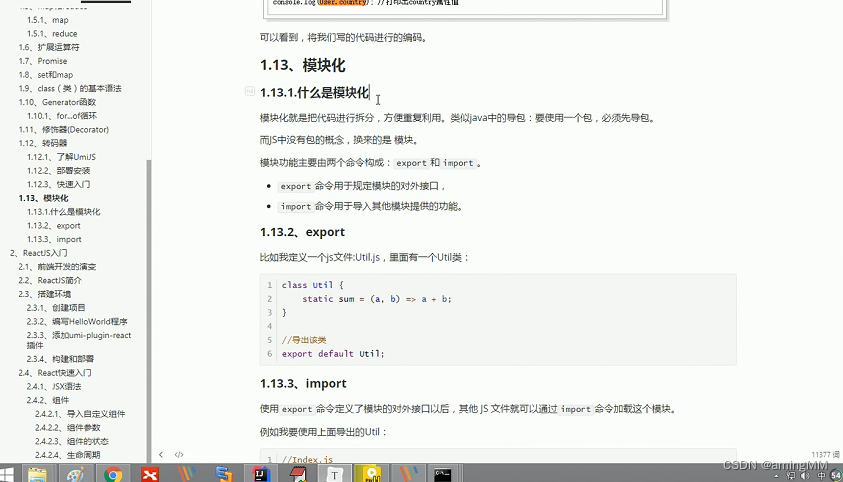Image resolution: width=843 pixels, height=482 pixels.
Task: Open the first striped-W taskbar app
Action: (187, 474)
